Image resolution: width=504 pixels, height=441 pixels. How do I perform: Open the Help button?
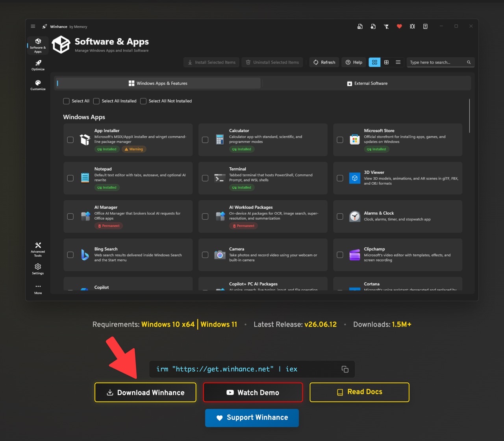click(x=354, y=62)
